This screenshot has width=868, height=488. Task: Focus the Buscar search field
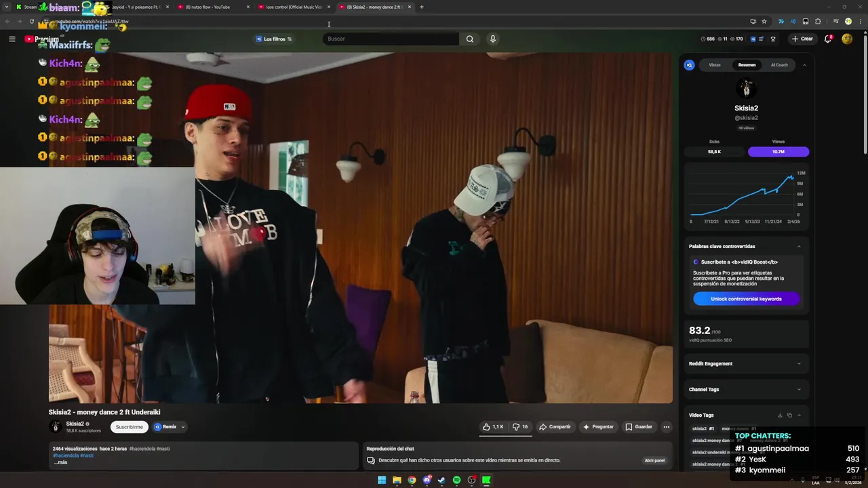pos(391,39)
